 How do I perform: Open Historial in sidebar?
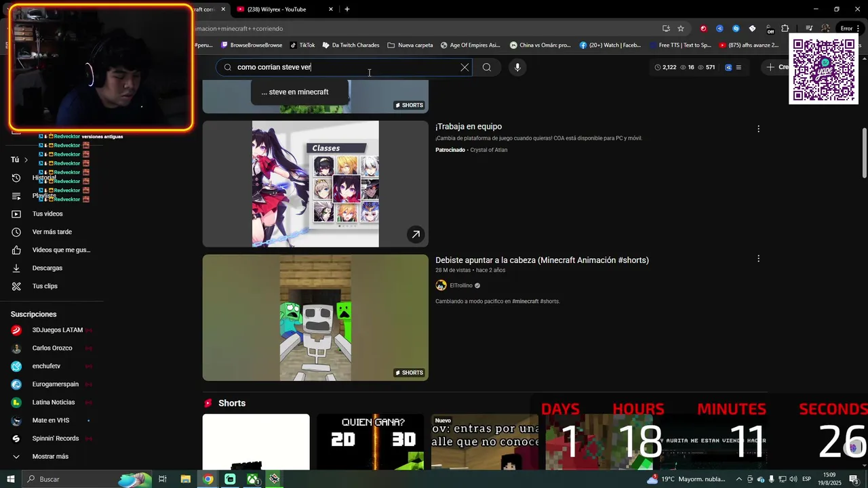45,178
